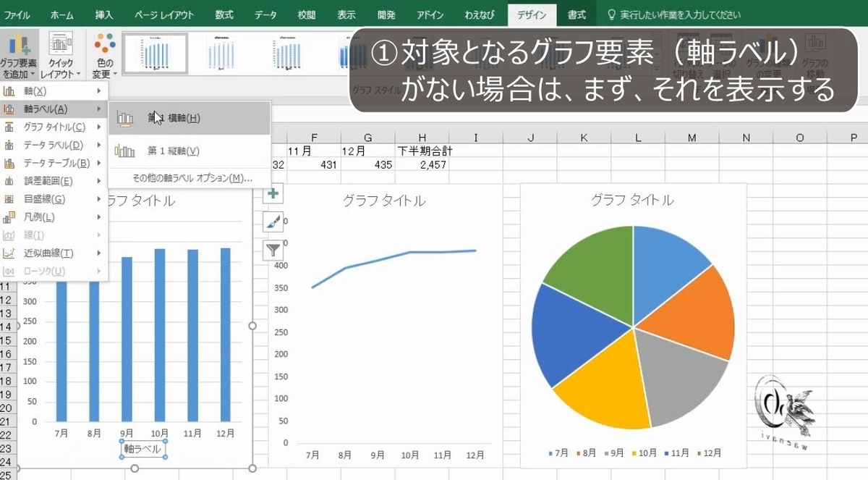
Task: Expand the 凡例(L) submenu
Action: pos(54,217)
